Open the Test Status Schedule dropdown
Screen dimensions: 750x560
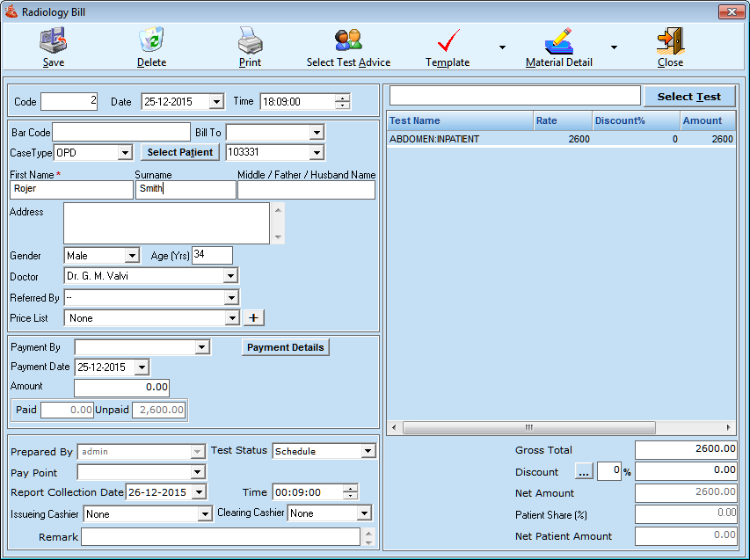(368, 451)
